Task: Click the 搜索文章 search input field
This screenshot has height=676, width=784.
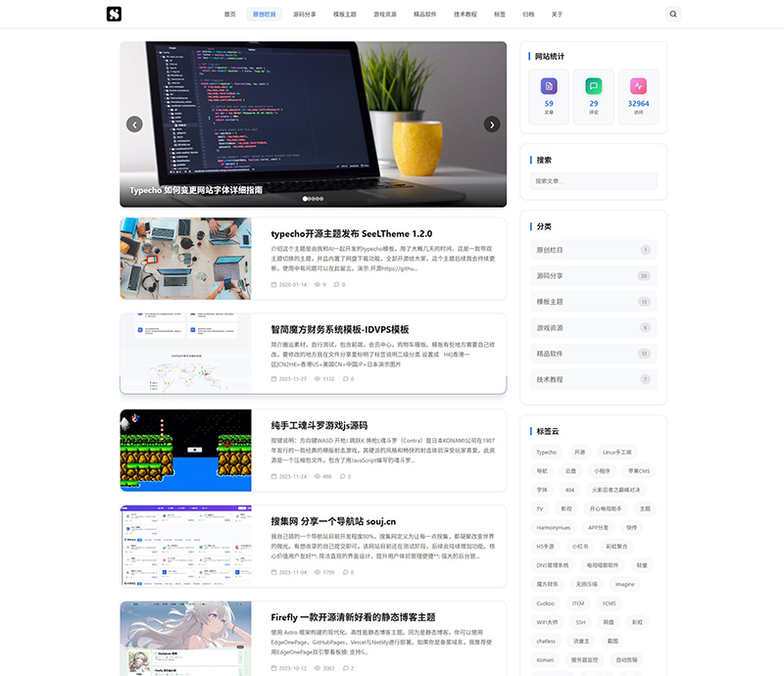Action: [x=592, y=181]
